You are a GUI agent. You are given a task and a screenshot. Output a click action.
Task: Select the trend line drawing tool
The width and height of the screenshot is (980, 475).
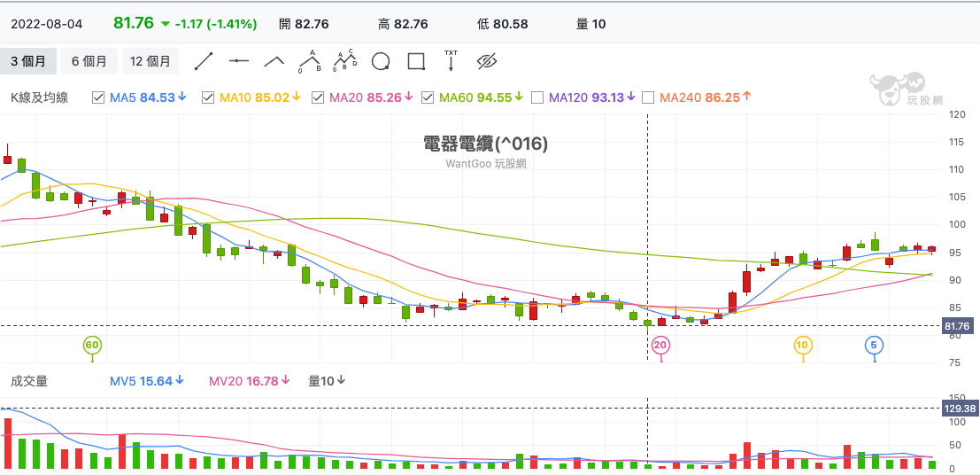pyautogui.click(x=204, y=61)
